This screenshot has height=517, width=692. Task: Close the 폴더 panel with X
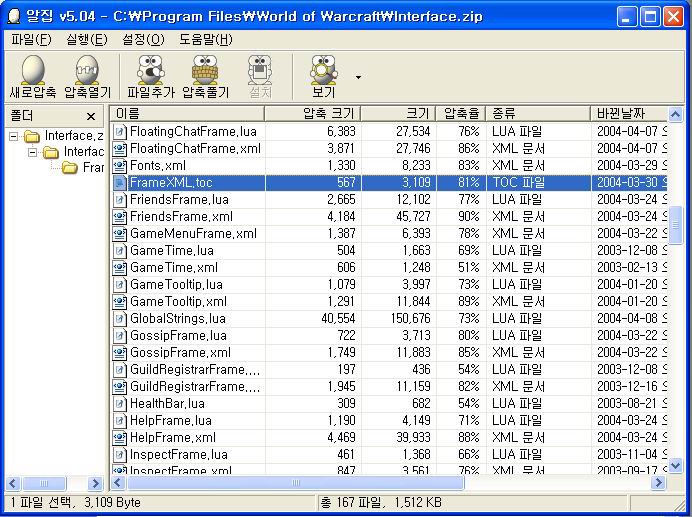click(90, 116)
